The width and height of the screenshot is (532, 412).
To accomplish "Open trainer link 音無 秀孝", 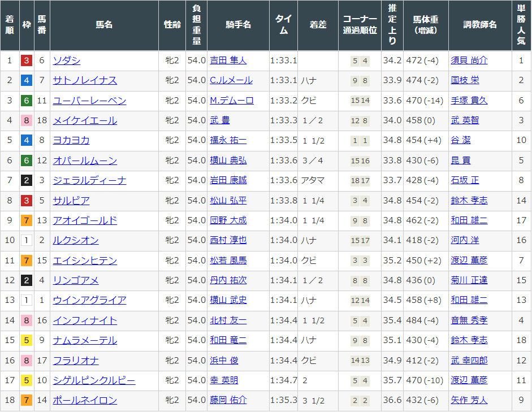I will (469, 321).
